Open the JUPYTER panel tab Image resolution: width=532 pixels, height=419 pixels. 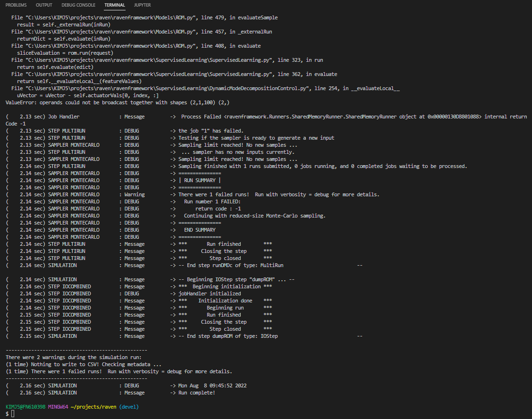point(142,5)
